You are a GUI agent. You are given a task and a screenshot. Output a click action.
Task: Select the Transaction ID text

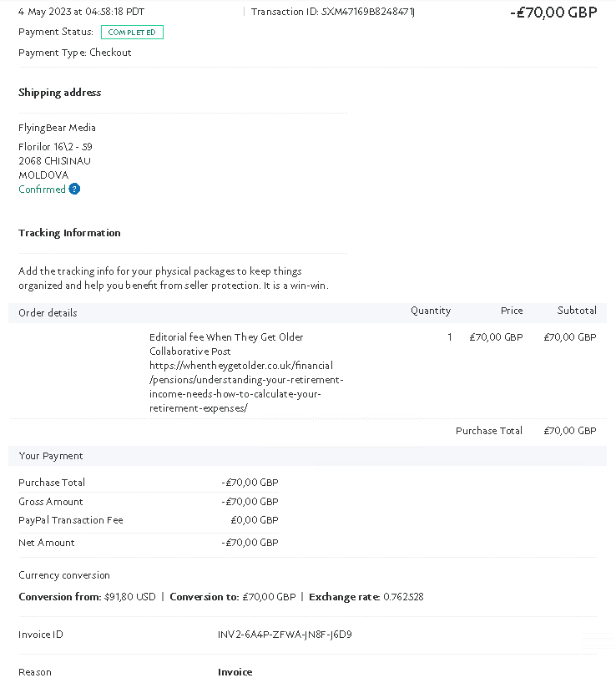tap(333, 12)
